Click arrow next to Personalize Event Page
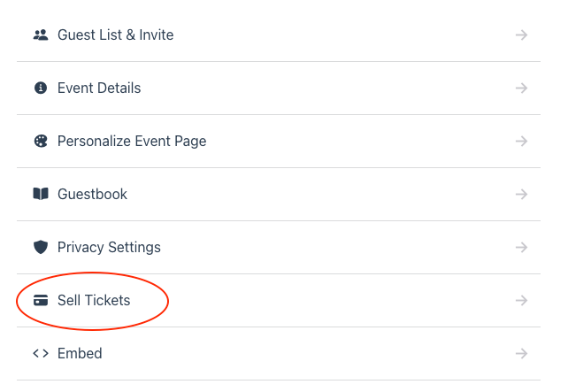This screenshot has height=392, width=568. pyautogui.click(x=522, y=142)
